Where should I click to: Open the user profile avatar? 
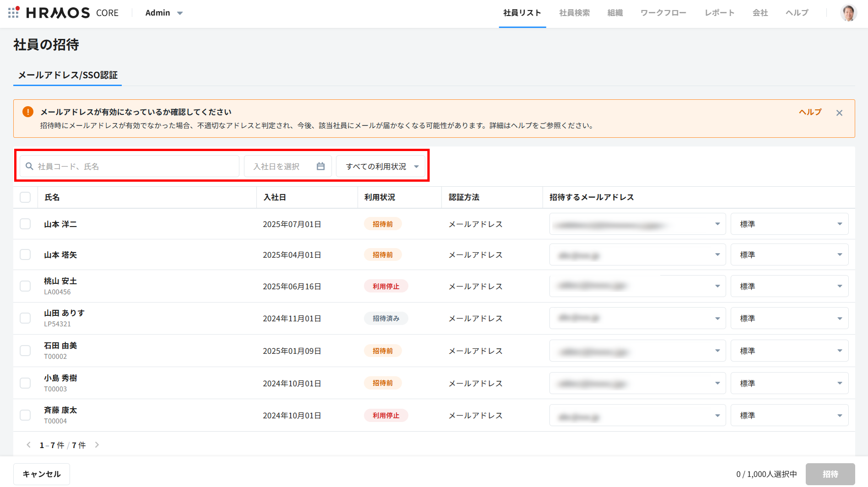(848, 13)
